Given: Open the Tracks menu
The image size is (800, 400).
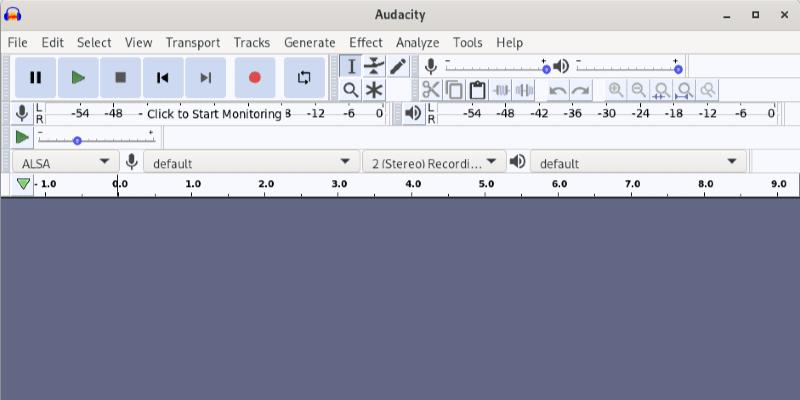Looking at the screenshot, I should [252, 42].
